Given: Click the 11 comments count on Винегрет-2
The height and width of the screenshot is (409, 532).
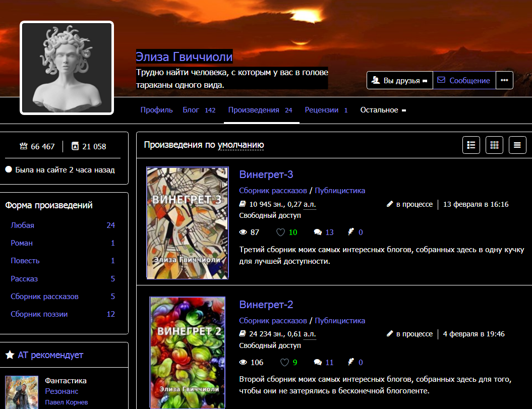Looking at the screenshot, I should click(329, 362).
